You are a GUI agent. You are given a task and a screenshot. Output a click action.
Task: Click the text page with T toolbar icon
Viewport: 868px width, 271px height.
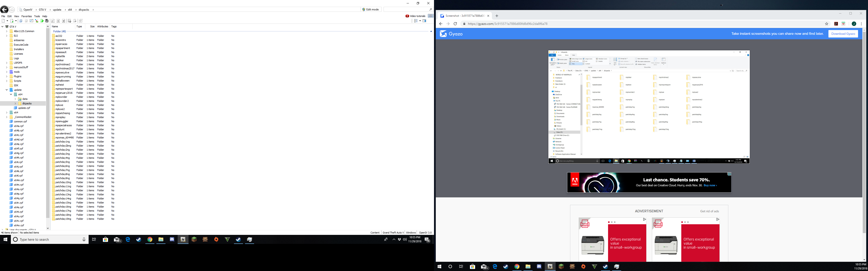64,21
